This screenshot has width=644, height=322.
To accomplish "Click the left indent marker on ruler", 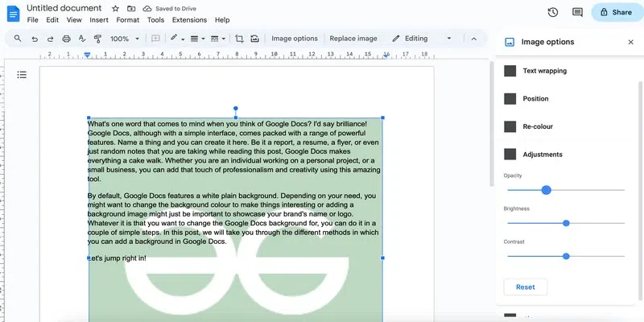I will 87,55.
